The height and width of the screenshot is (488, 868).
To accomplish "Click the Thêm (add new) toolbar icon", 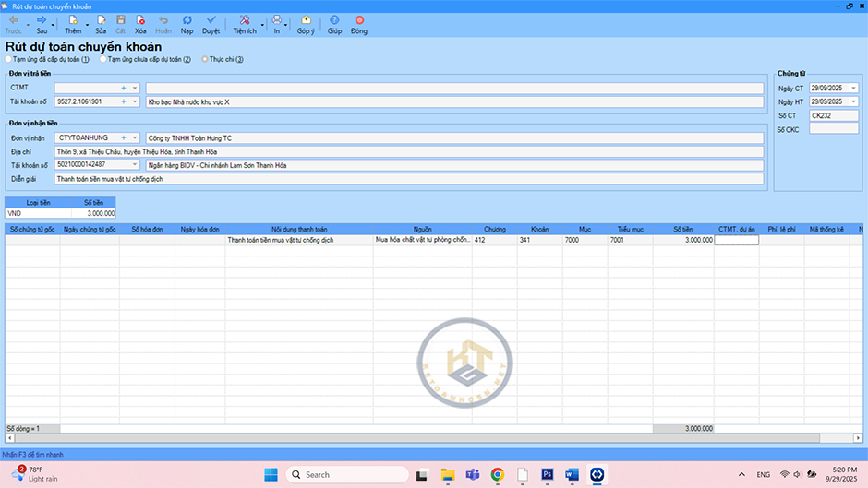I will point(72,19).
